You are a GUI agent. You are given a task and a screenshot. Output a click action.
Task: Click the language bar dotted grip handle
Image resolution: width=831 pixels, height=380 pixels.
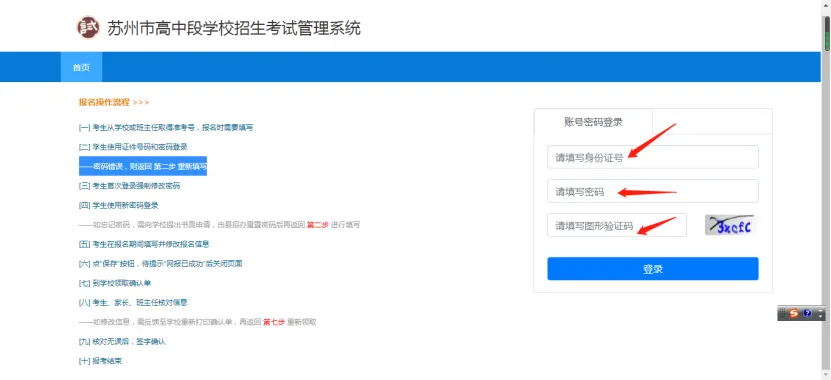782,314
